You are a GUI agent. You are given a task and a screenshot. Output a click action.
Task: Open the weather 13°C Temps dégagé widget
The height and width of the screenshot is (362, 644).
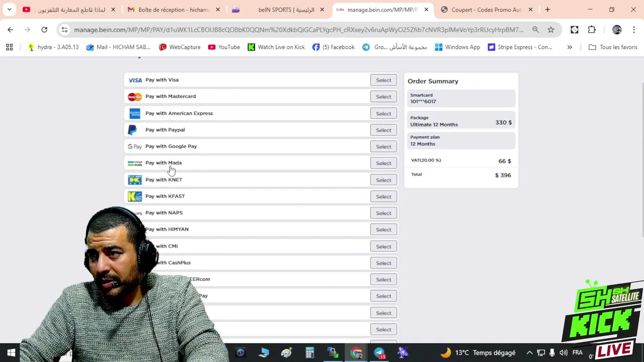(478, 353)
